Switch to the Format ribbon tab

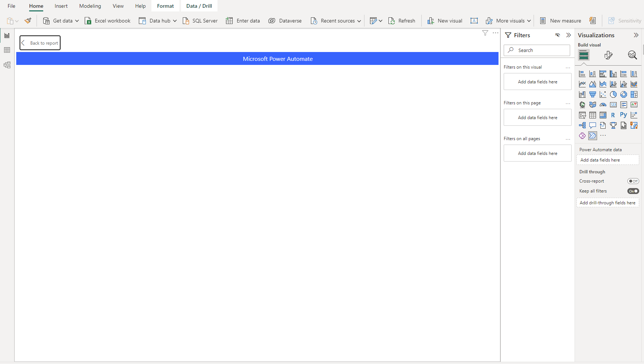[165, 6]
